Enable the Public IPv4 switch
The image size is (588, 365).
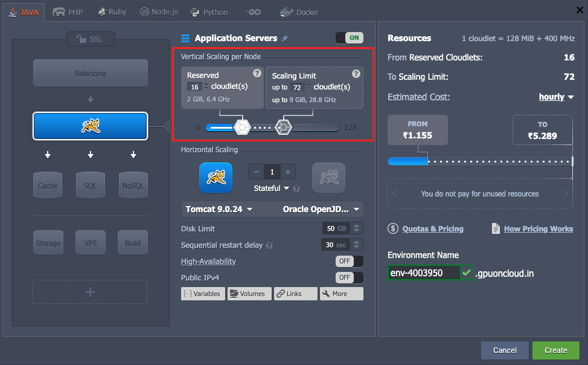coord(349,277)
